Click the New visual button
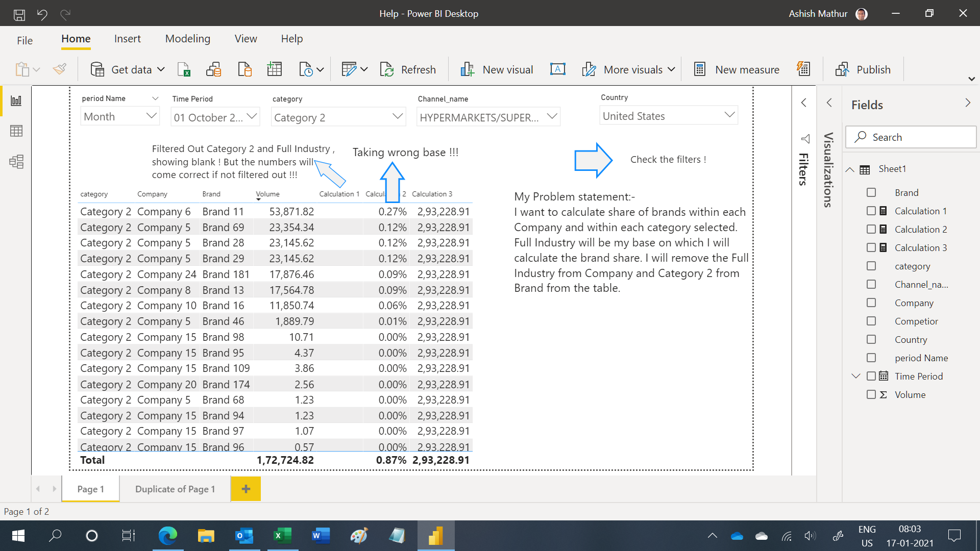Screen dimensions: 980x551 [497, 69]
